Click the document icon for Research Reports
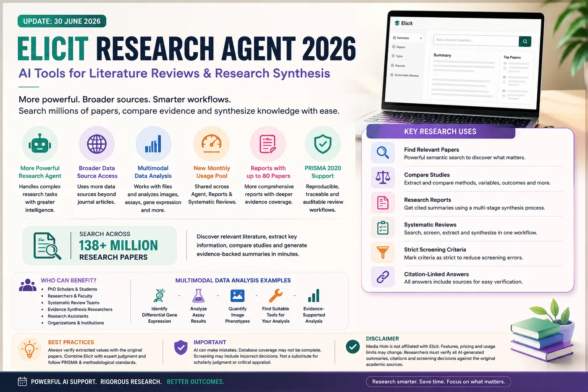Viewport: 588px width, 392px height. [x=383, y=203]
